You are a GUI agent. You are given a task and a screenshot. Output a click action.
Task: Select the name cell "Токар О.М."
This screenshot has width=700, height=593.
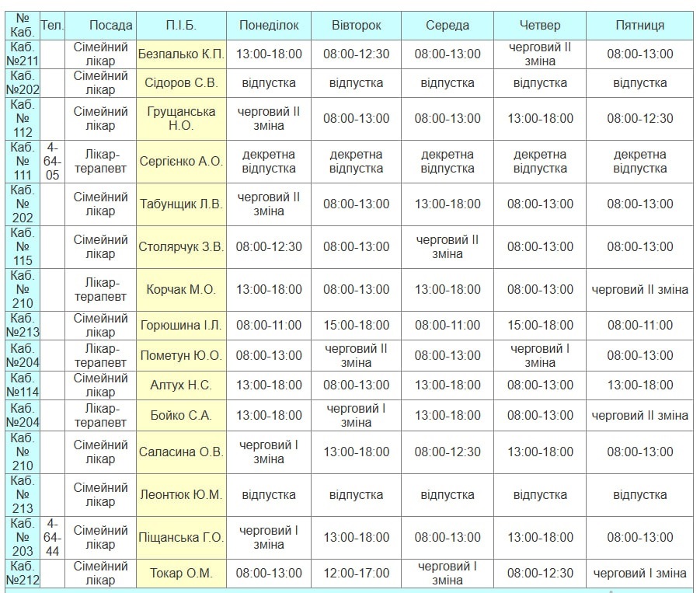[x=181, y=574]
